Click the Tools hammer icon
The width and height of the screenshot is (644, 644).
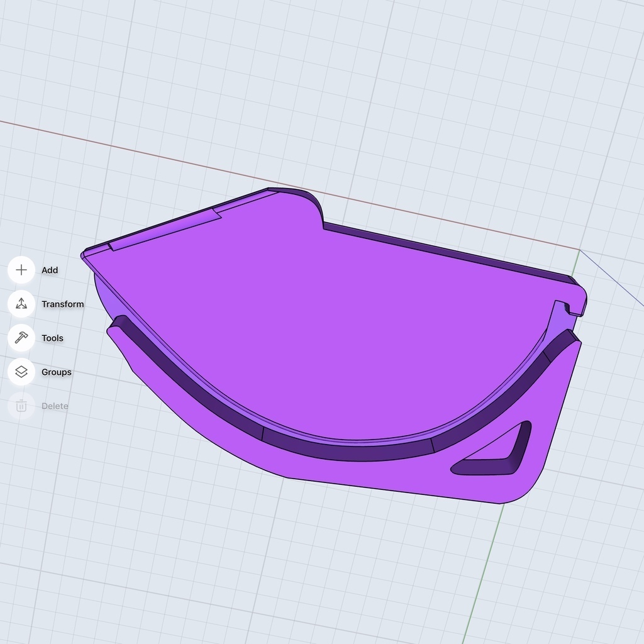pyautogui.click(x=21, y=338)
